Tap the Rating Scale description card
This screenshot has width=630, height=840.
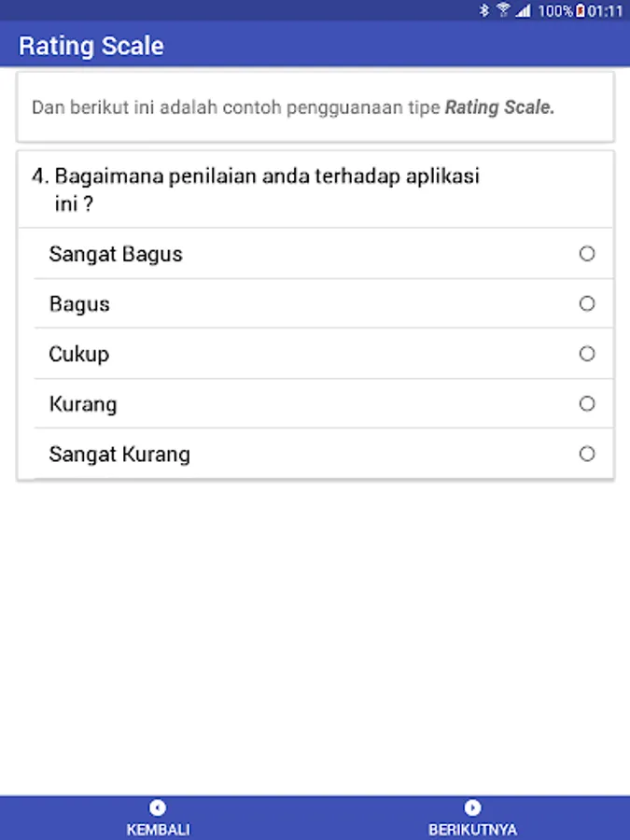[315, 106]
